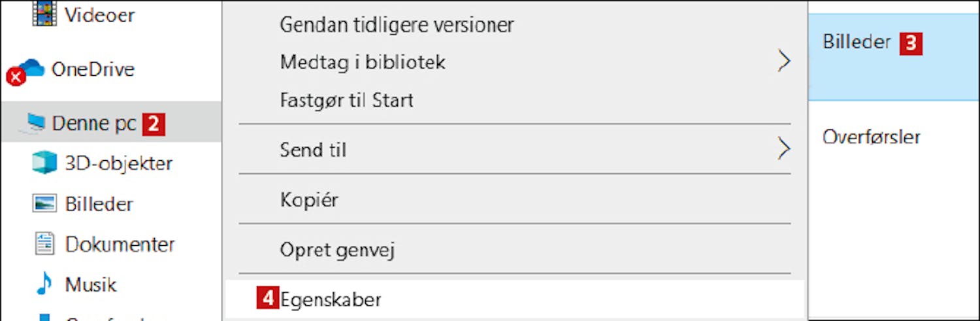Open Egenskaber from the context menu
This screenshot has width=980, height=321.
pyautogui.click(x=515, y=299)
